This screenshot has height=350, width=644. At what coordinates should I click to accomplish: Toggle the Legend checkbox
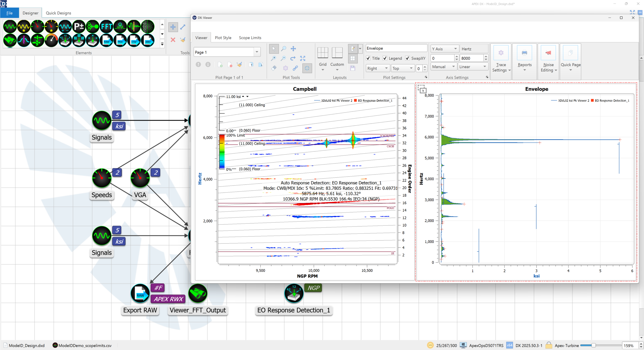pyautogui.click(x=385, y=58)
